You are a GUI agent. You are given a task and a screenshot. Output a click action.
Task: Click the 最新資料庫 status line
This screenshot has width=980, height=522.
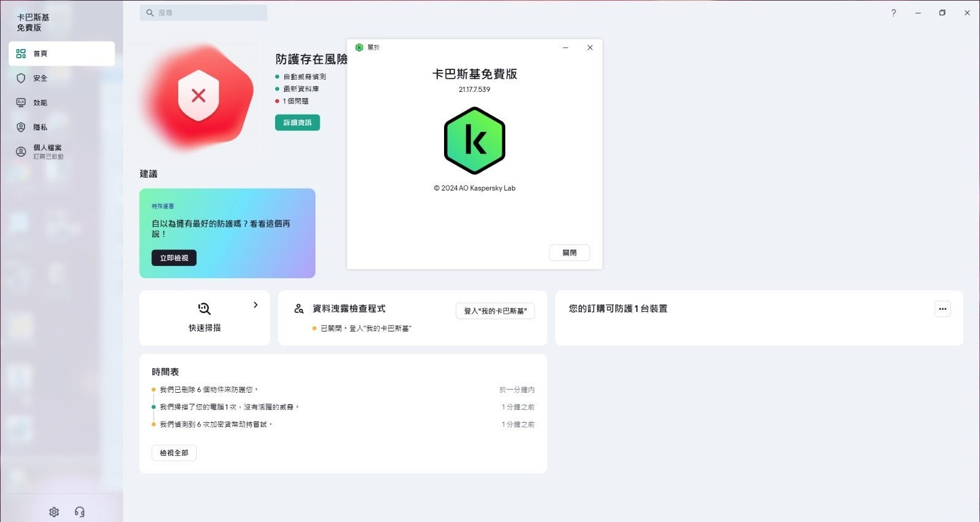click(x=301, y=89)
